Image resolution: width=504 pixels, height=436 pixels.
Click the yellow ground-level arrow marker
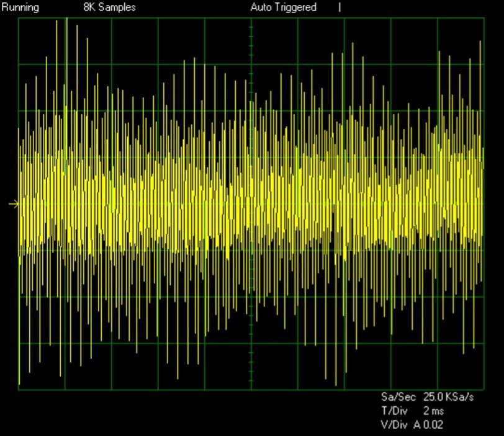tap(14, 203)
